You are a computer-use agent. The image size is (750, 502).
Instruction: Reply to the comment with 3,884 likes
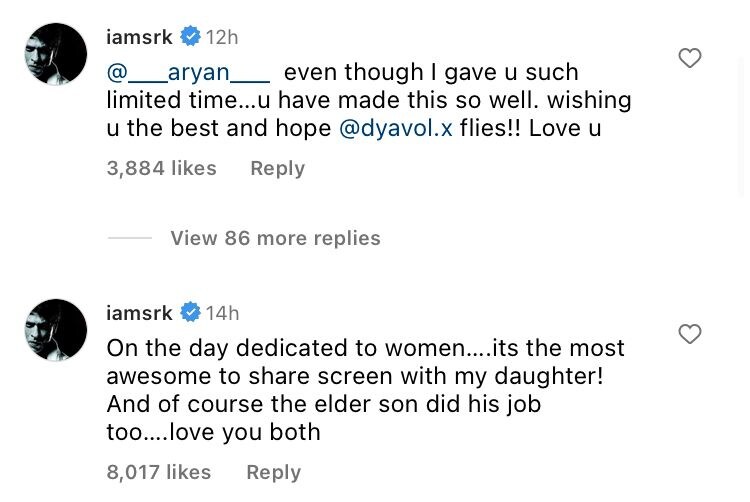point(277,169)
